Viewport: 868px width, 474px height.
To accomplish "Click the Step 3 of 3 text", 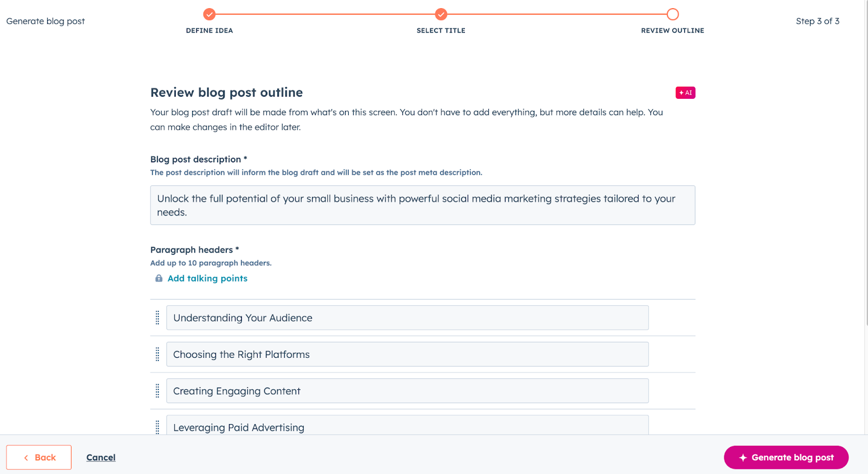I will (818, 21).
